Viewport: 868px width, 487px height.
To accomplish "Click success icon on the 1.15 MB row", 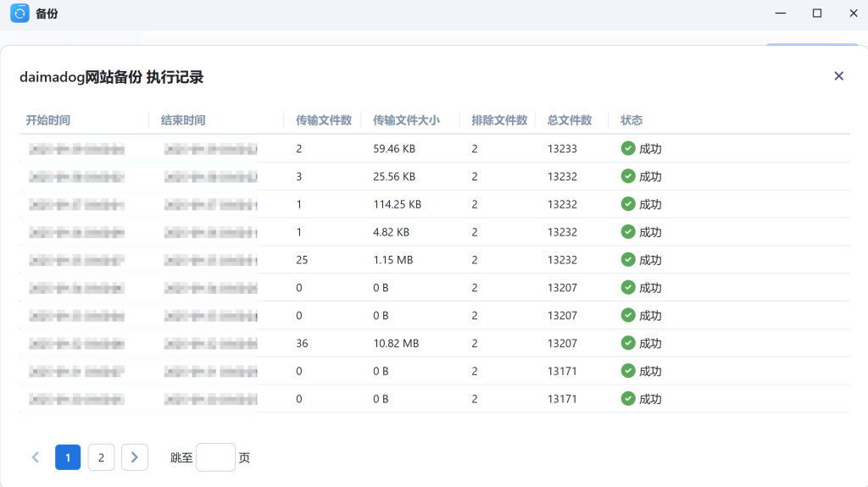I will (x=628, y=260).
